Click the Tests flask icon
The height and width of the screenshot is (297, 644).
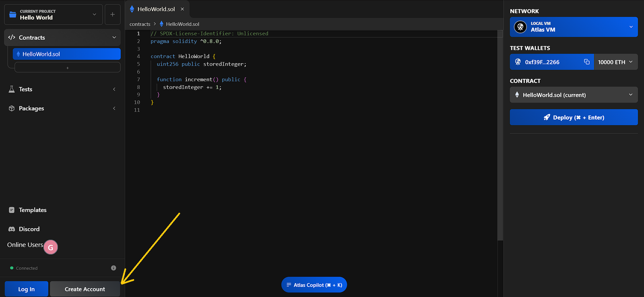(x=12, y=89)
